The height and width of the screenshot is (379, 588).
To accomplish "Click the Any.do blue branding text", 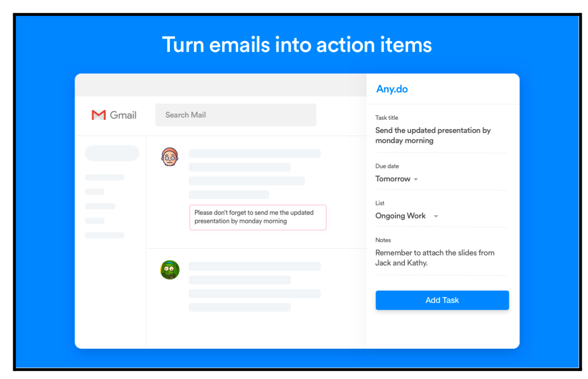I will pos(391,89).
